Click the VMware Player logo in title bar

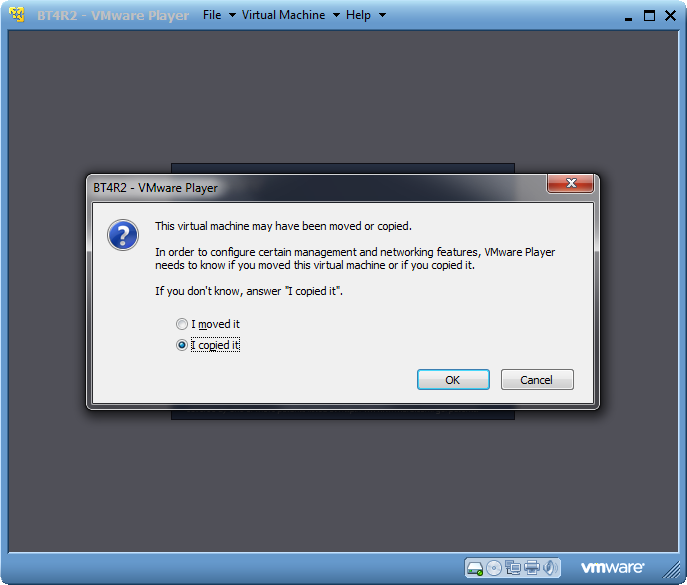coord(17,14)
